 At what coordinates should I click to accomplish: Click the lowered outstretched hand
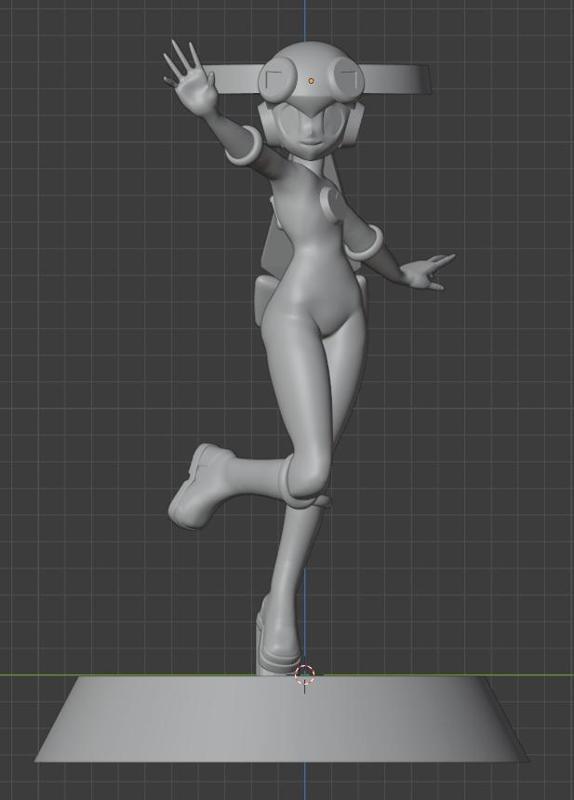(x=427, y=271)
